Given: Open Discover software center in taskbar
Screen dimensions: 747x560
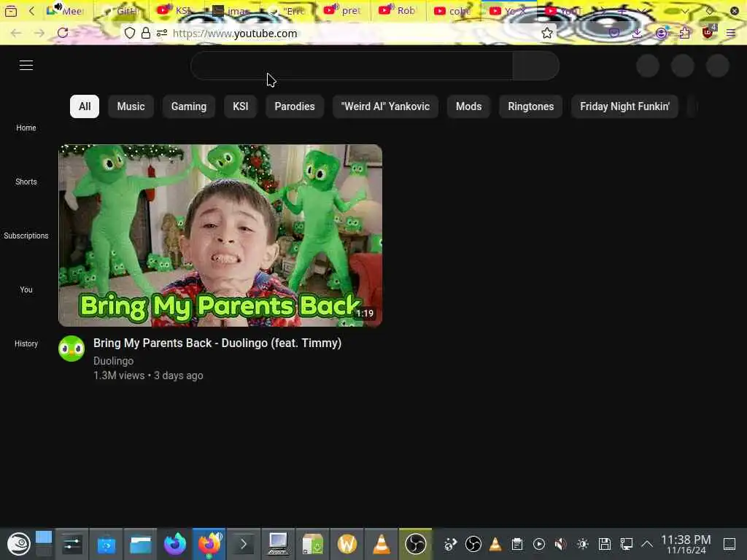Looking at the screenshot, I should coord(107,544).
